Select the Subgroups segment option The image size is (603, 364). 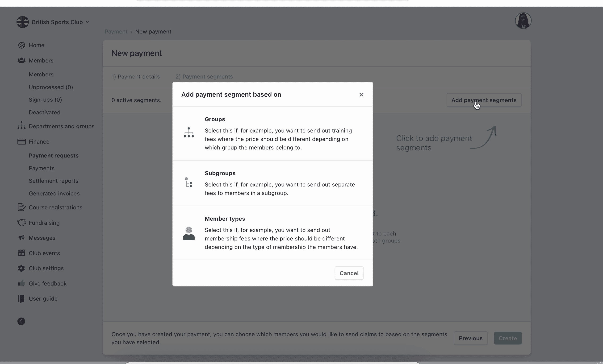272,183
